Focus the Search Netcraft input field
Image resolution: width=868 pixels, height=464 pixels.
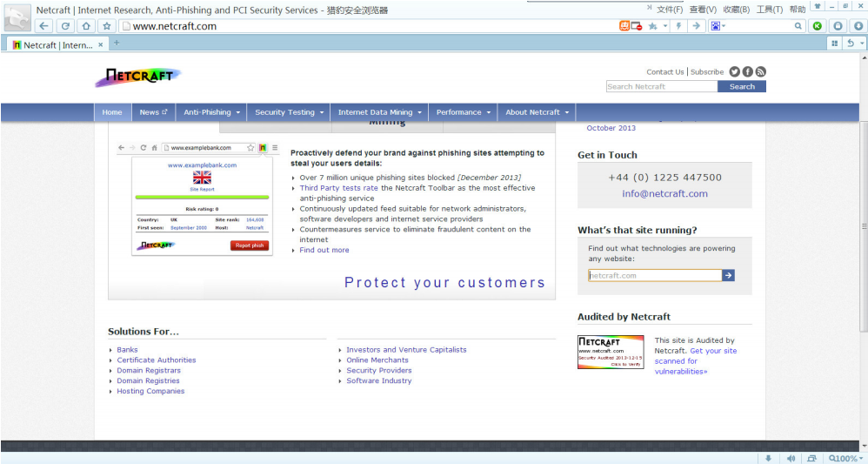pyautogui.click(x=662, y=86)
